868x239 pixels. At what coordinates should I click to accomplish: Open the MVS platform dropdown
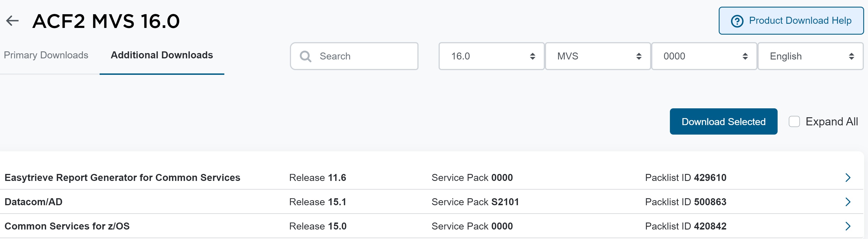click(598, 56)
